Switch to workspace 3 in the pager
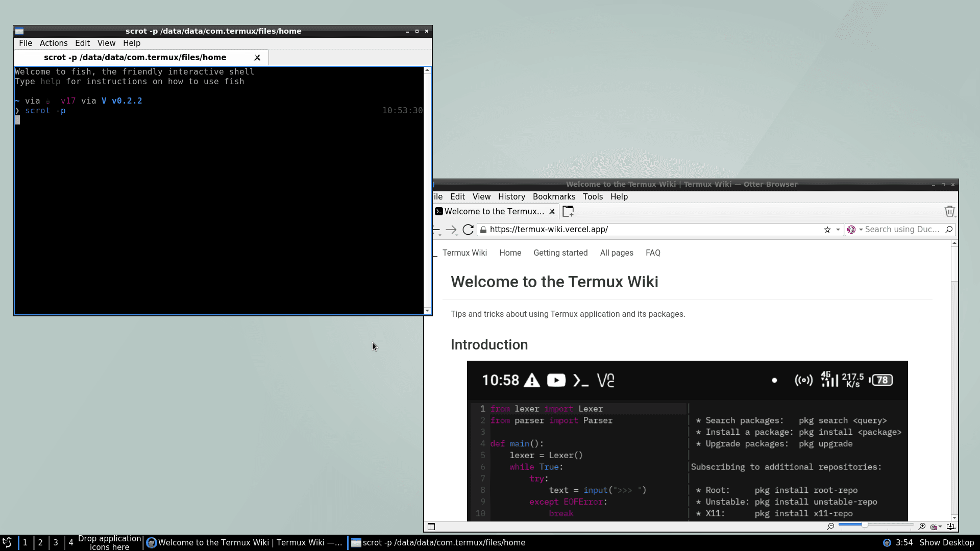Viewport: 980px width, 551px height. [56, 542]
